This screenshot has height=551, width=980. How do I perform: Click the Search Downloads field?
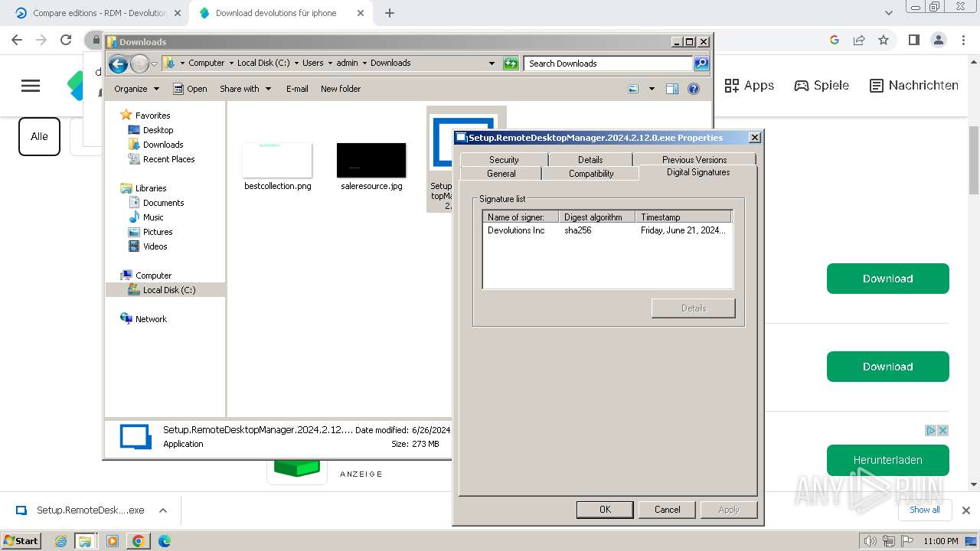coord(609,64)
